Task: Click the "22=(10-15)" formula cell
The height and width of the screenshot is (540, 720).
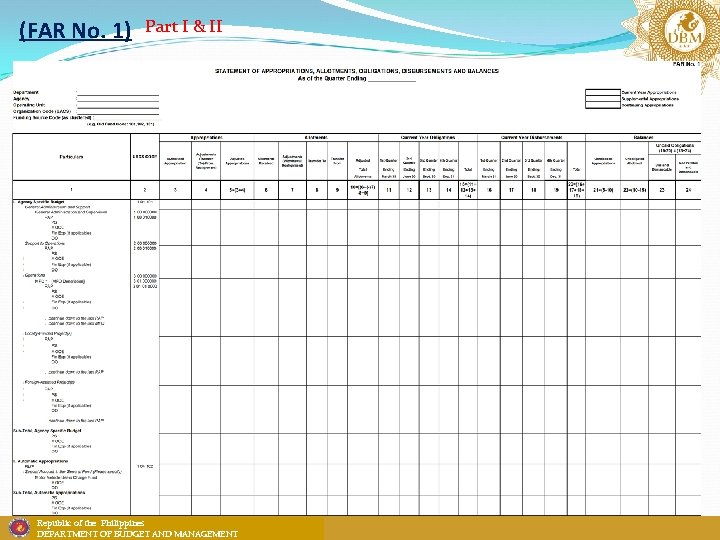Action: pyautogui.click(x=635, y=190)
